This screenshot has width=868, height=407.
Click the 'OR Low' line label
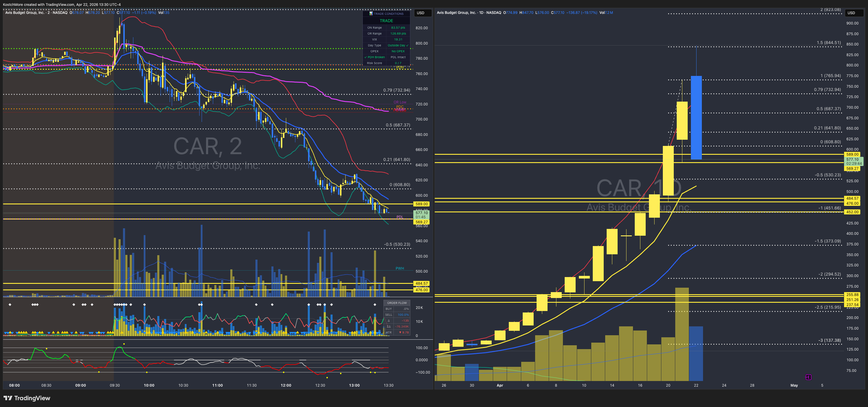400,102
